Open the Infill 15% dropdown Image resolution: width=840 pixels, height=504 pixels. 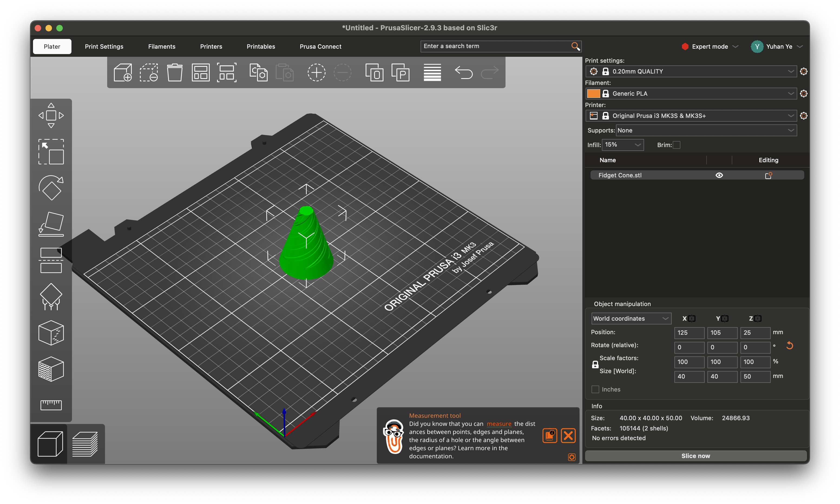pyautogui.click(x=623, y=145)
